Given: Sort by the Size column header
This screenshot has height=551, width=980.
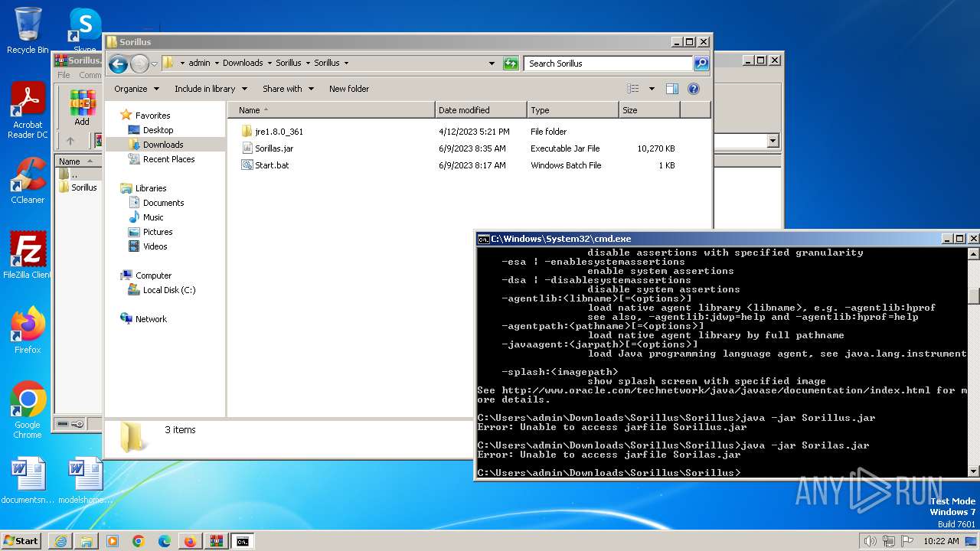Looking at the screenshot, I should click(649, 110).
